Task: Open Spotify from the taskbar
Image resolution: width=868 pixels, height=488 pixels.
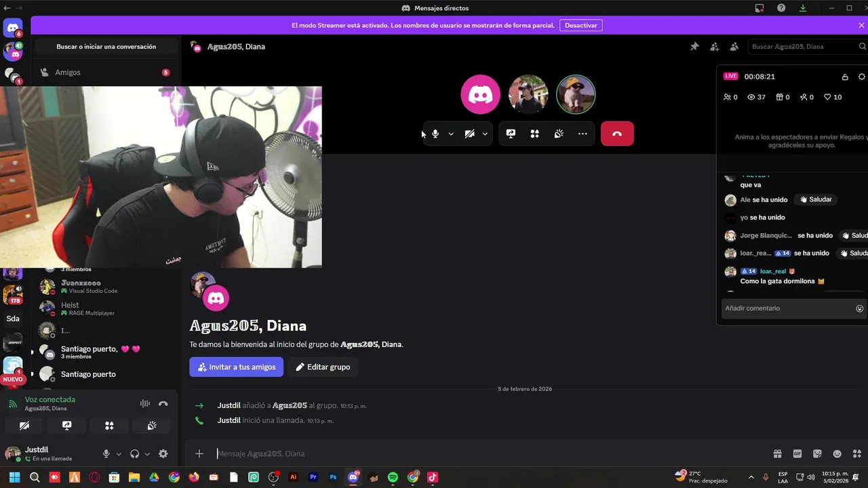Action: pos(393,477)
